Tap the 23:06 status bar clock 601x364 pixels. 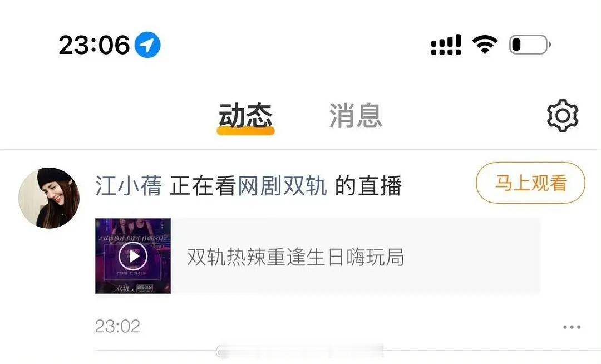click(94, 45)
